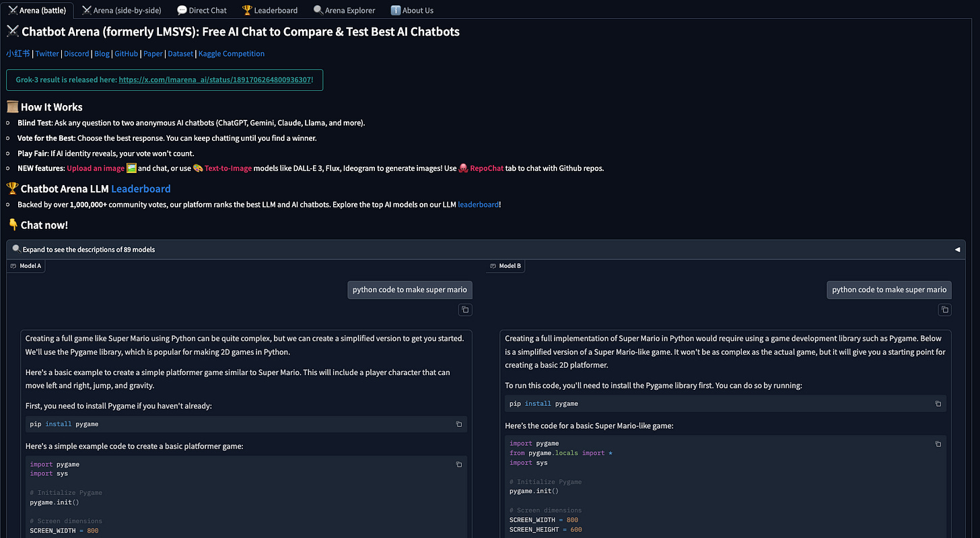Open the Arena Explorer tab
The height and width of the screenshot is (538, 980).
(x=345, y=10)
